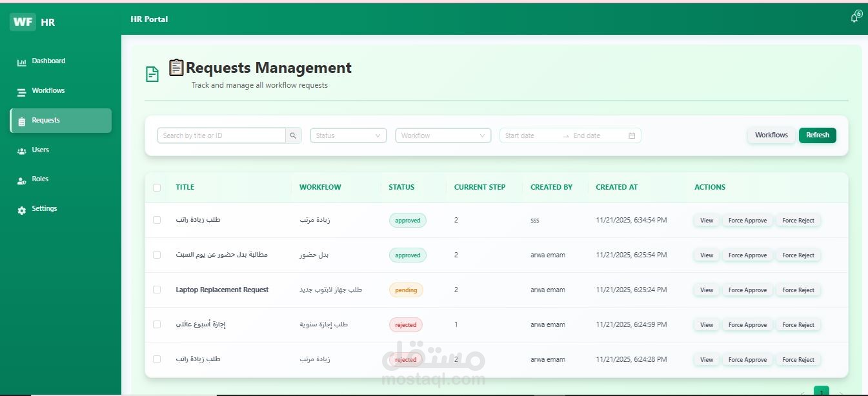
Task: Click the WORKFLOW column header
Action: coord(320,187)
